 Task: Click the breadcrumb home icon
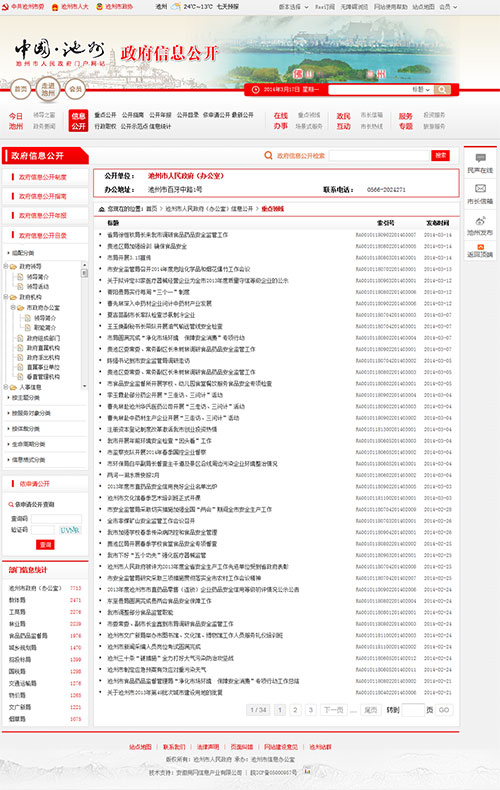(102, 209)
